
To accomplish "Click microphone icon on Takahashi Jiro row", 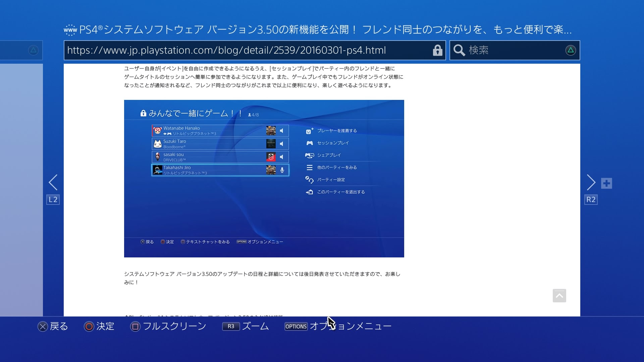I will tap(282, 170).
